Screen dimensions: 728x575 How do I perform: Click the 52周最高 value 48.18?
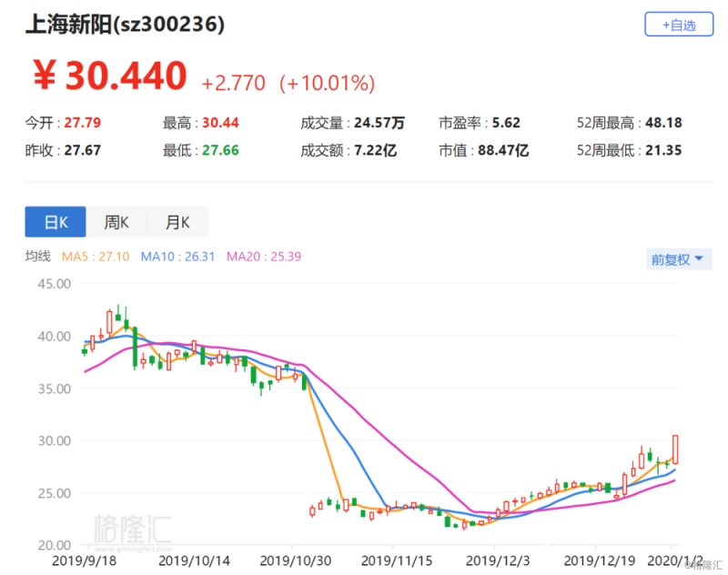click(x=662, y=122)
